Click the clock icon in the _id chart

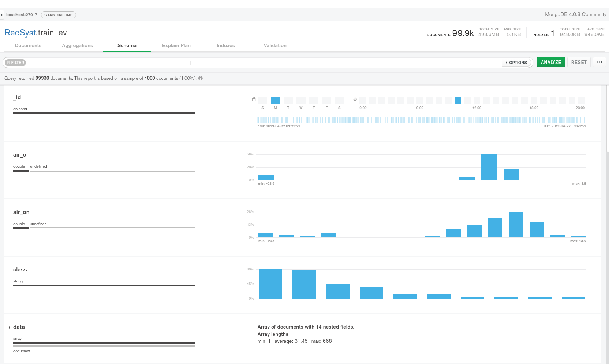pos(355,100)
